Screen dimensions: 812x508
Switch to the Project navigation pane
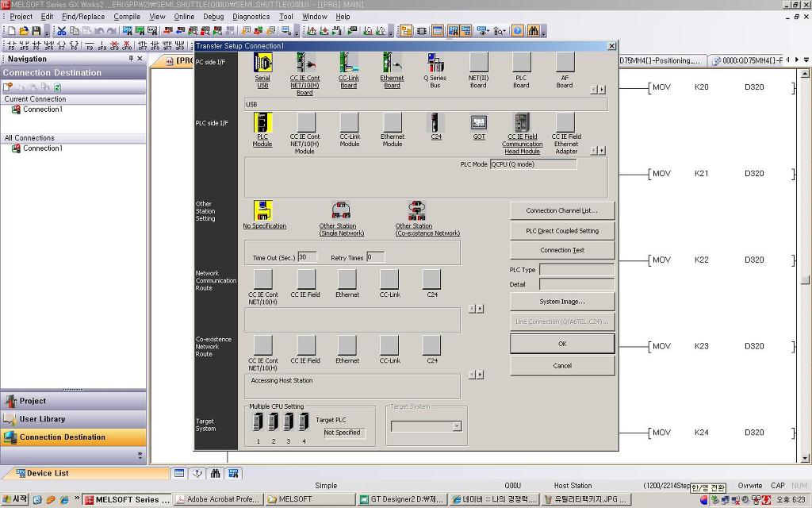click(x=73, y=401)
